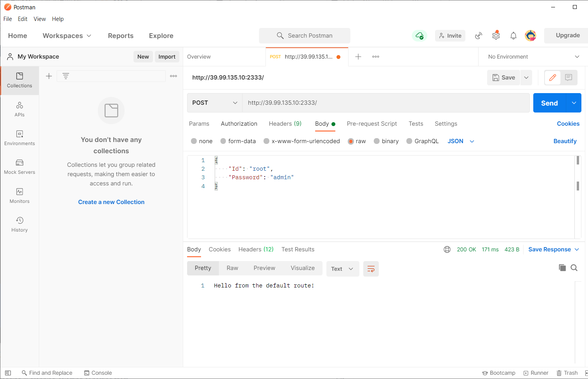Open the APIs sidebar section
Image resolution: width=588 pixels, height=379 pixels.
point(19,109)
